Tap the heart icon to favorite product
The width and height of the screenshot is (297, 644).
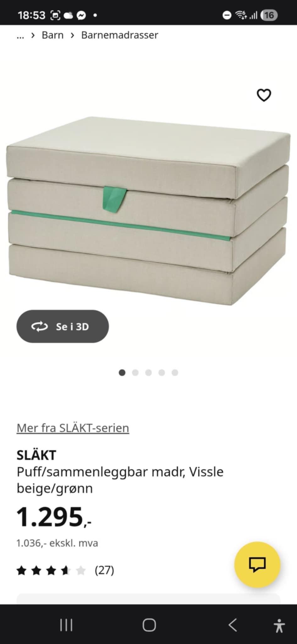[x=264, y=95]
